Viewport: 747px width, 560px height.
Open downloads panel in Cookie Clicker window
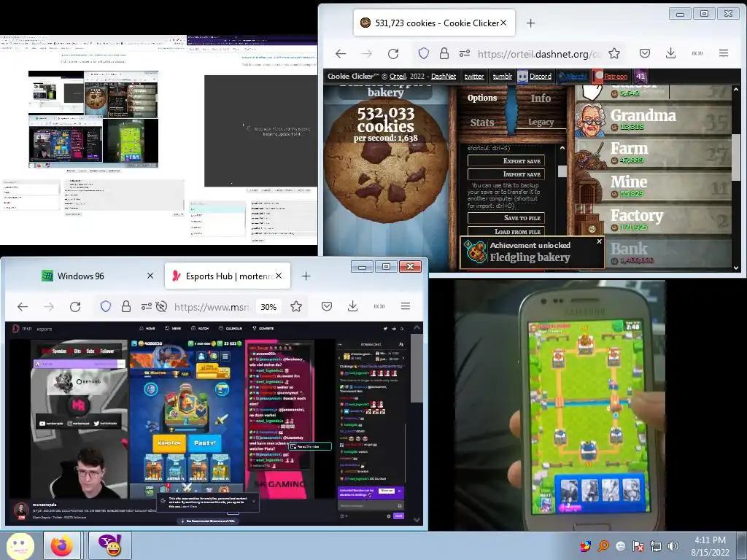pos(671,53)
